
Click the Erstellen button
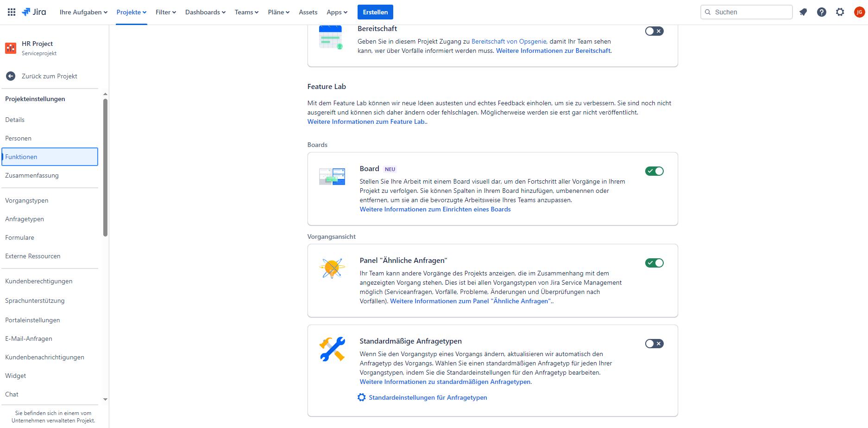click(x=375, y=12)
